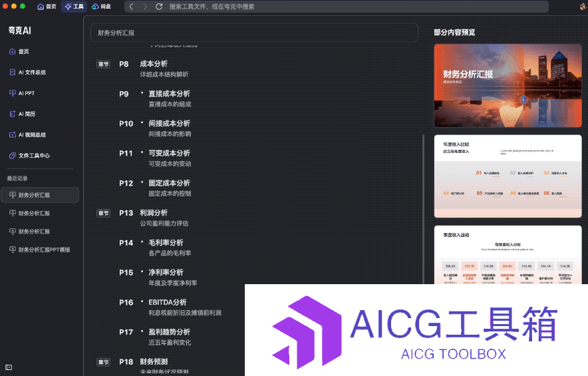Open the 财务分析汇报 cover slide thumbnail
The width and height of the screenshot is (588, 376).
click(508, 86)
